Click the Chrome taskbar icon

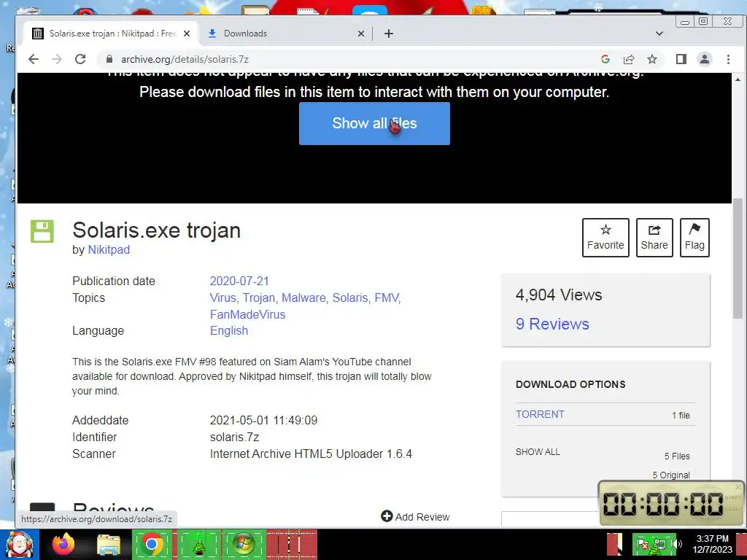[152, 544]
